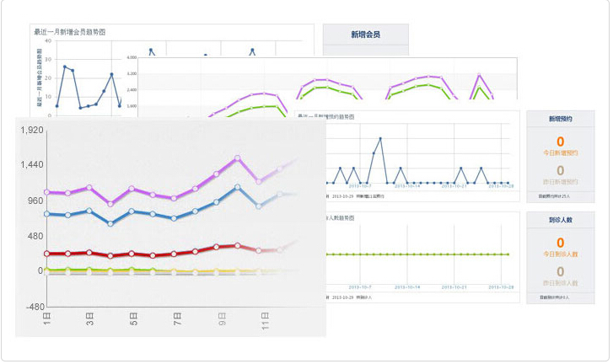
Task: Click the 昨日新增预约 label
Action: coord(560,182)
